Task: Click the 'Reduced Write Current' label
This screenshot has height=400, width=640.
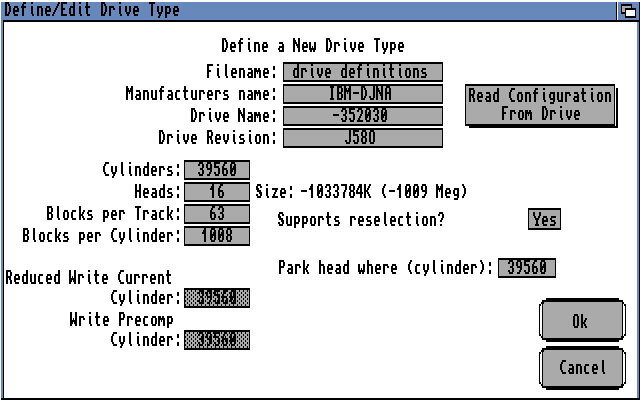Action: point(89,278)
